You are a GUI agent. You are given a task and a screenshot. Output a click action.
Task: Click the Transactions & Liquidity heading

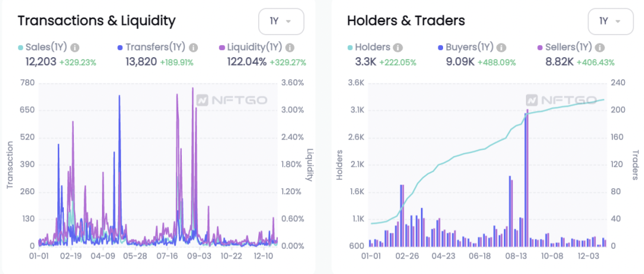[97, 20]
